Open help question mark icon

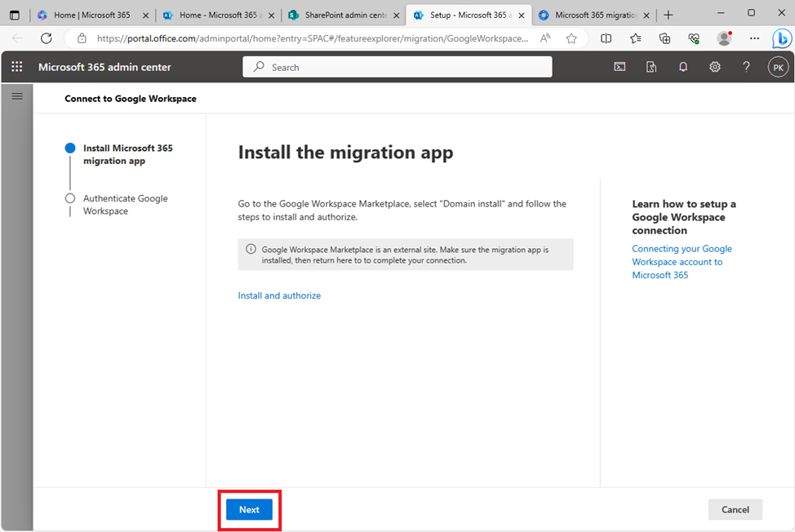coord(746,67)
